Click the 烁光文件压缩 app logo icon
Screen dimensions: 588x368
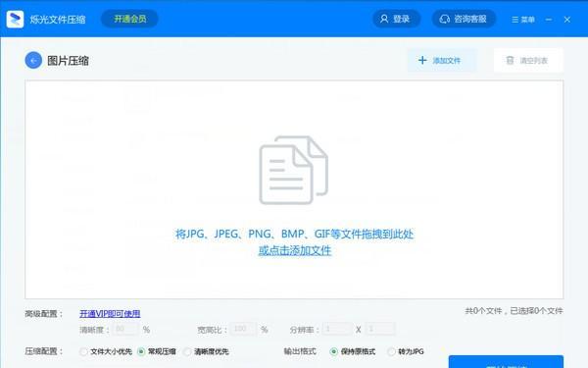(15, 19)
